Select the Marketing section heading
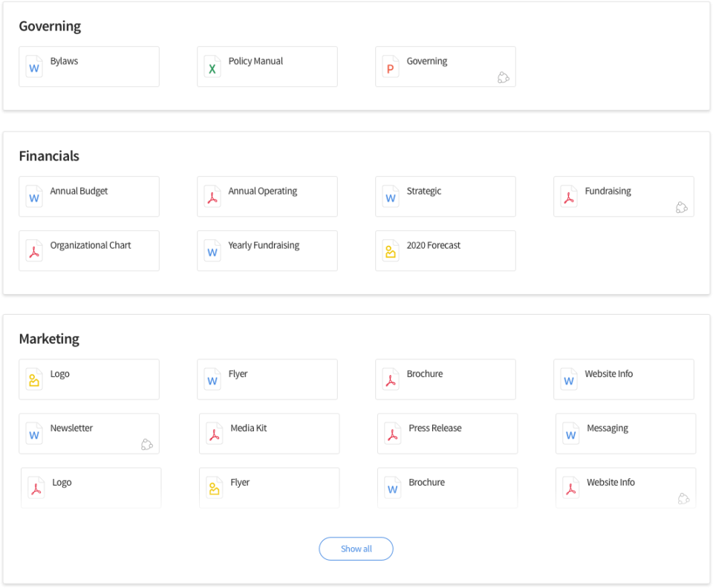 [49, 339]
